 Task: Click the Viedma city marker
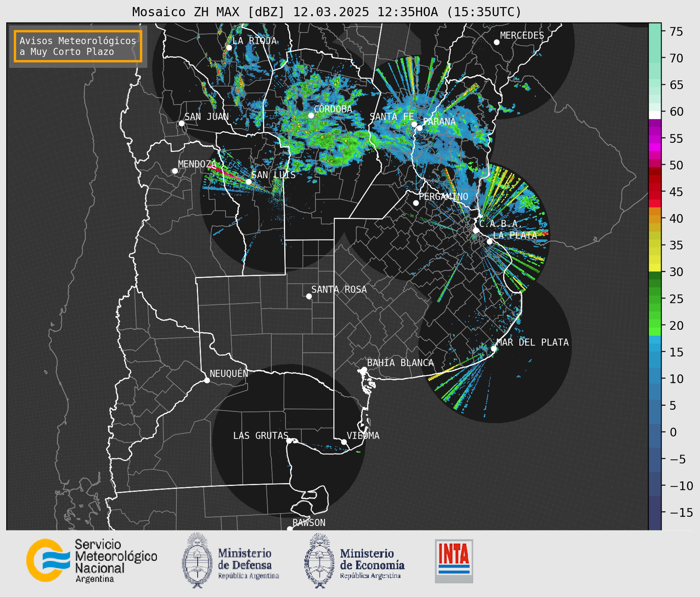point(344,442)
